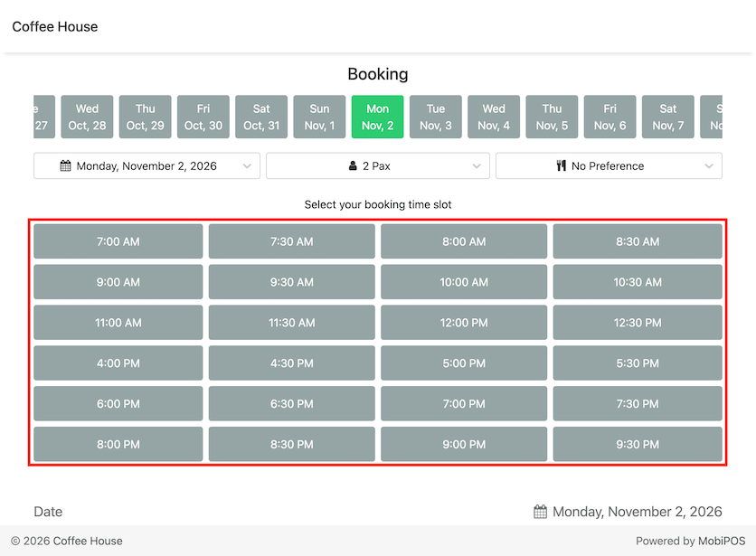Click the Booking page heading

click(x=378, y=74)
